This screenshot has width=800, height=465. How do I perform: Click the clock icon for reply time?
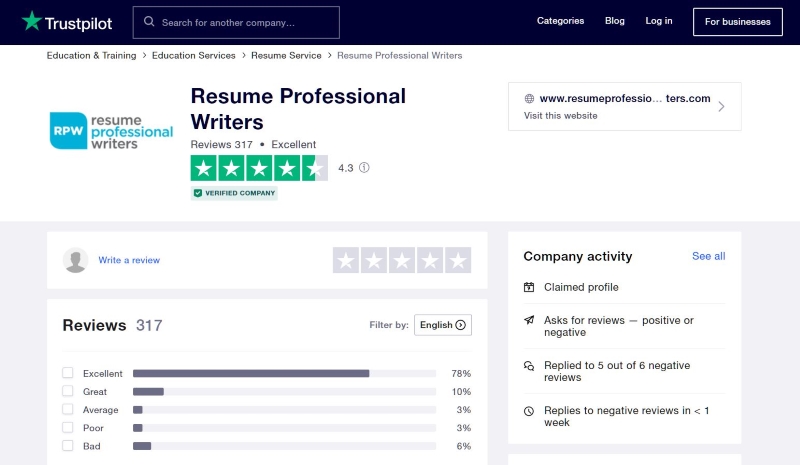(x=529, y=411)
